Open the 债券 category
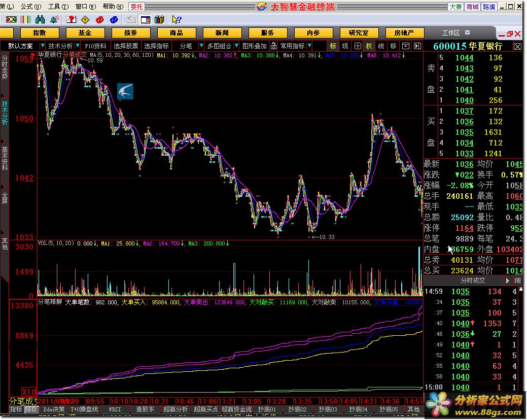Image resolution: width=527 pixels, height=420 pixels. pos(131,32)
